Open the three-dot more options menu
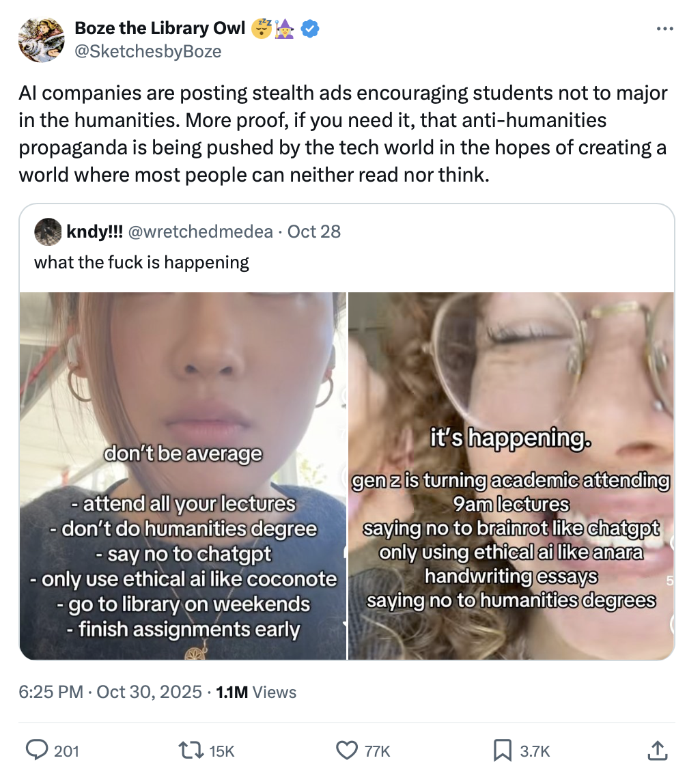Screen dimensions: 687x784 tap(664, 29)
